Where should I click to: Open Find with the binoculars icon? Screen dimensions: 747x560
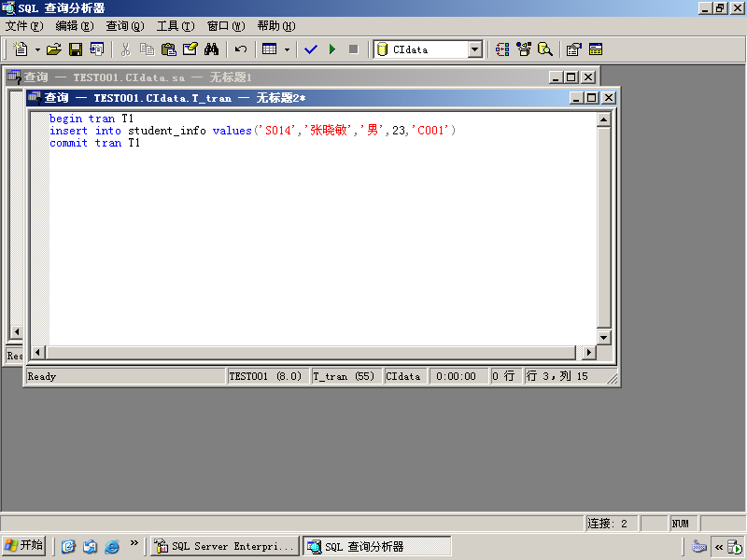211,49
